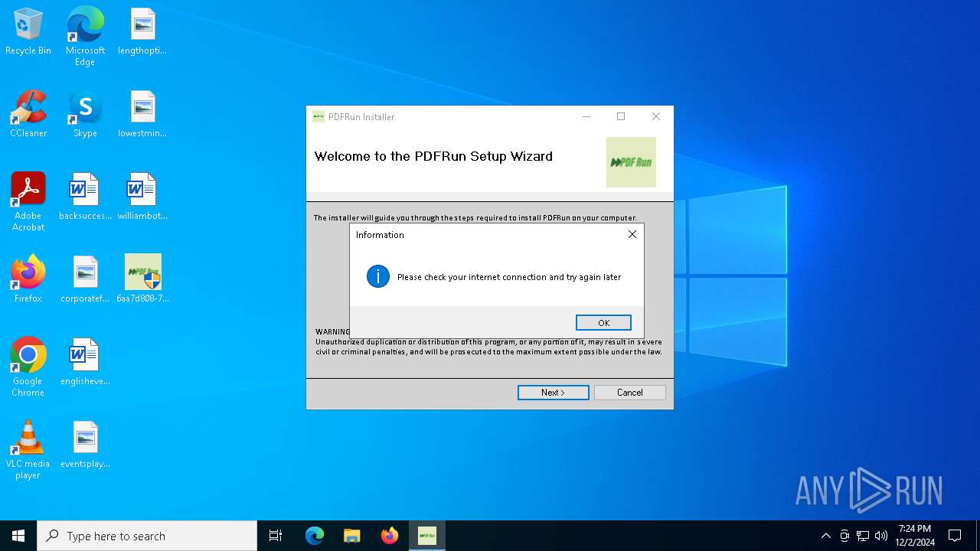Click the PDF Run logo in the wizard header
Viewport: 980px width, 551px height.
point(631,162)
